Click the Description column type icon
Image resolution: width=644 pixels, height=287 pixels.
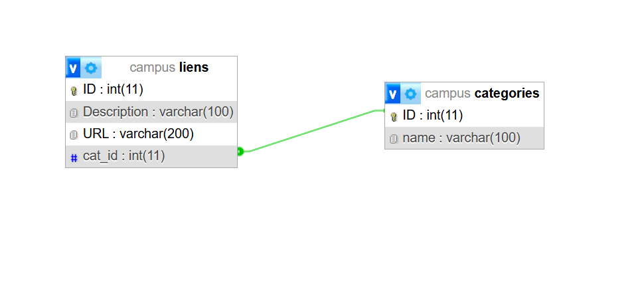(74, 112)
